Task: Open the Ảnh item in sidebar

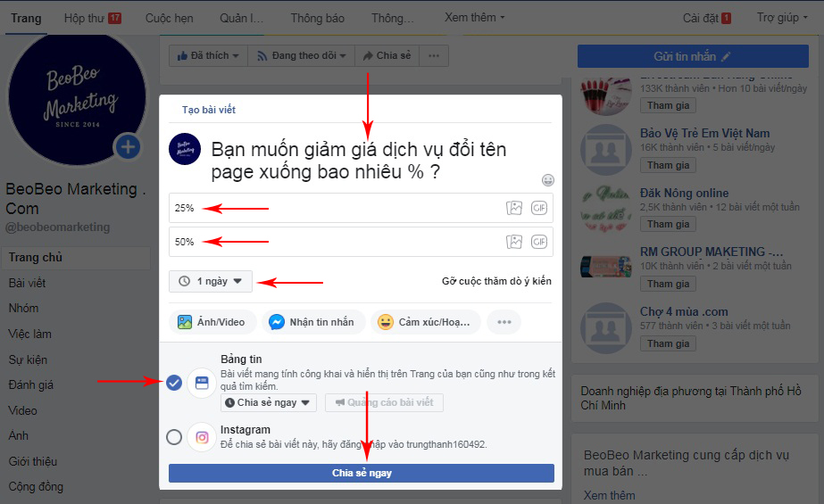Action: pos(19,435)
